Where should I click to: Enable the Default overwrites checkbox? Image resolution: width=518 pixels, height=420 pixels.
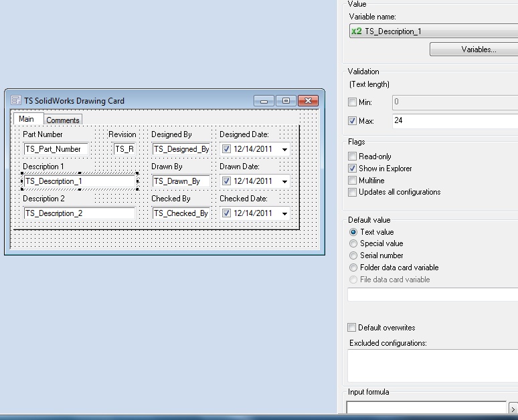[x=352, y=328]
